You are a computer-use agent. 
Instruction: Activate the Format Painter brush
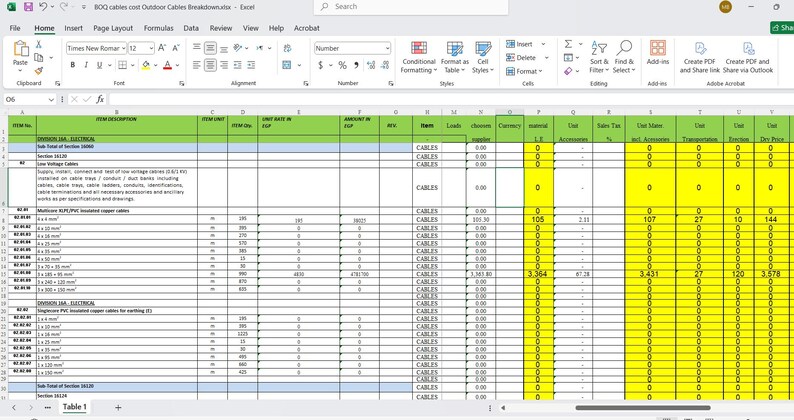coord(38,70)
